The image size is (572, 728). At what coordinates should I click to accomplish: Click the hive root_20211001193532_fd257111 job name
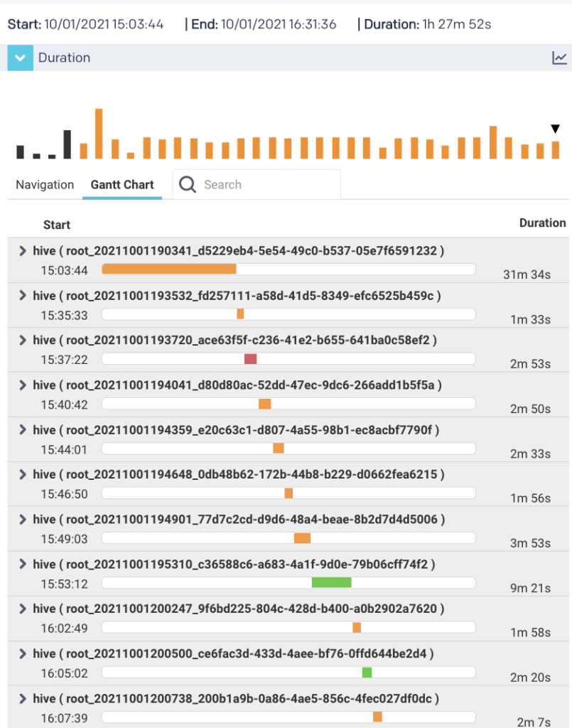(x=237, y=295)
